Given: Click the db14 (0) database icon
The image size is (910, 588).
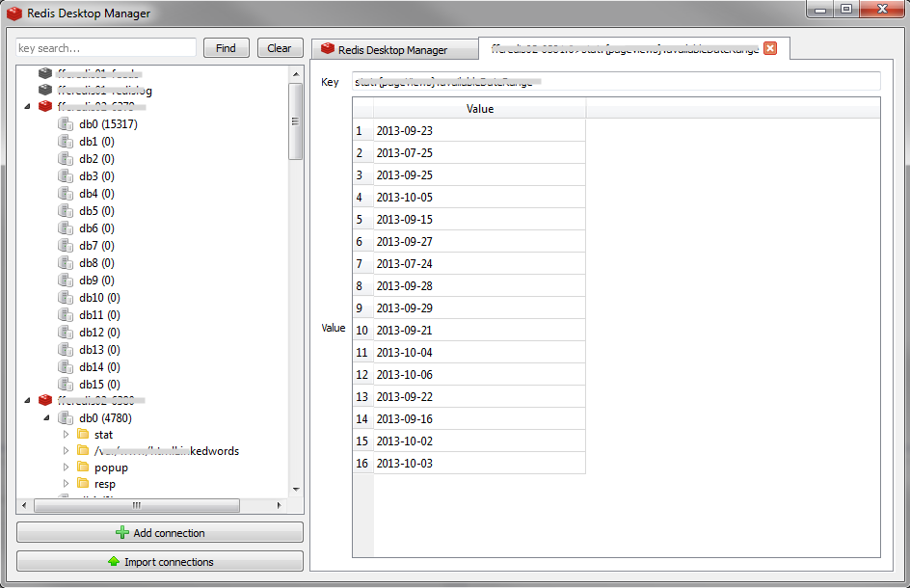Looking at the screenshot, I should 66,367.
